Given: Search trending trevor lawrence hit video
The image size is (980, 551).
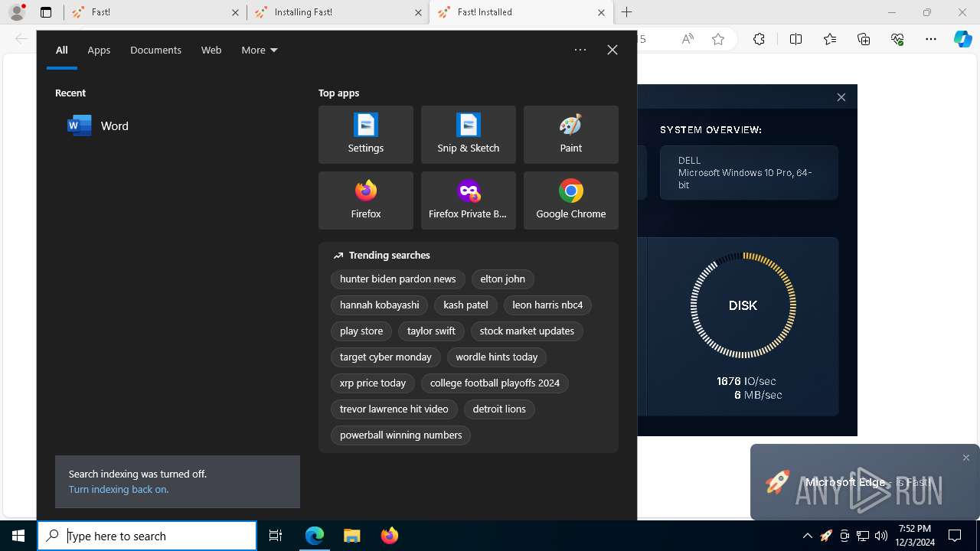Looking at the screenshot, I should pyautogui.click(x=394, y=409).
